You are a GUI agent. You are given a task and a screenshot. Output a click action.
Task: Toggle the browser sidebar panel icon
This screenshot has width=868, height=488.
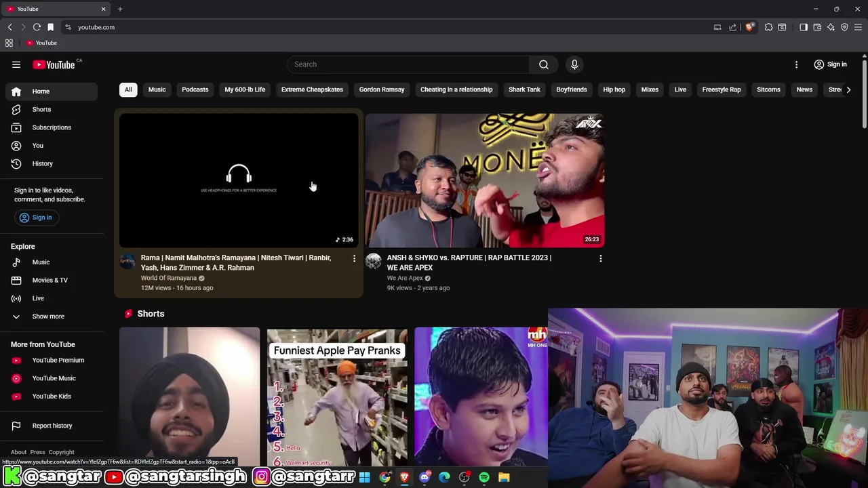coord(804,27)
